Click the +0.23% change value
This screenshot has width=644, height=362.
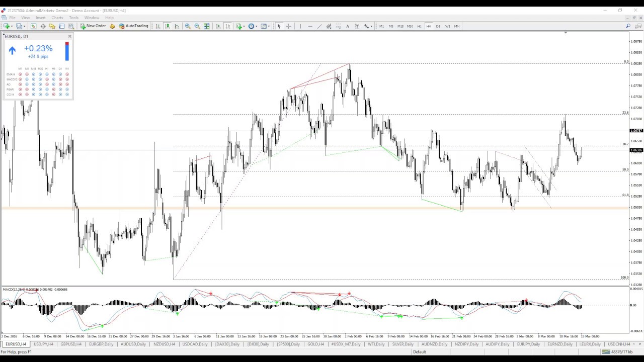(x=38, y=48)
